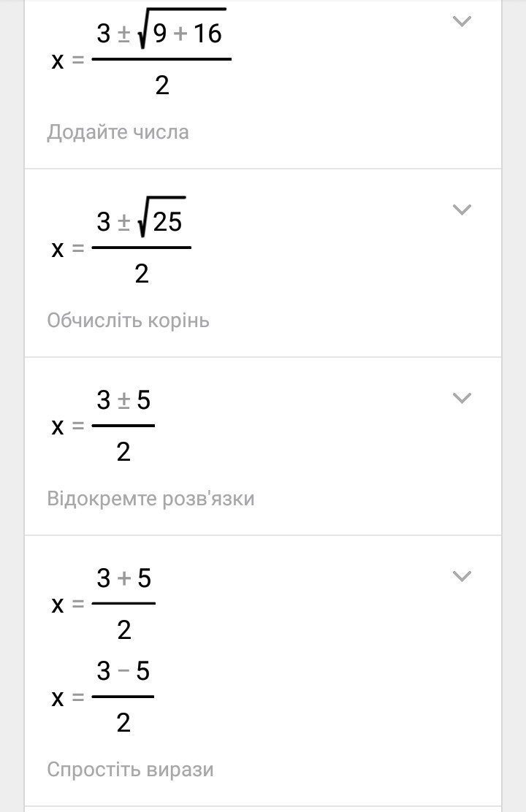Tap the "Обчисліть корінь" hint text
Image resolution: width=526 pixels, height=812 pixels.
pyautogui.click(x=129, y=321)
